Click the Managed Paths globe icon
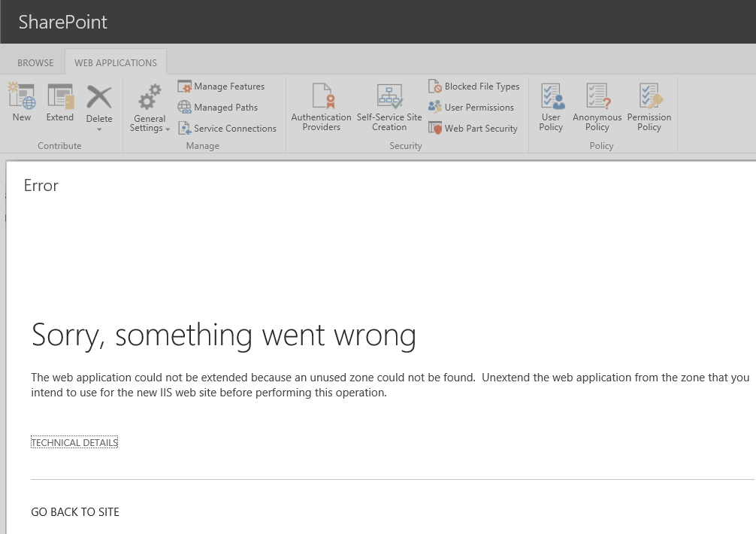Screen dimensions: 756x534 tap(185, 107)
